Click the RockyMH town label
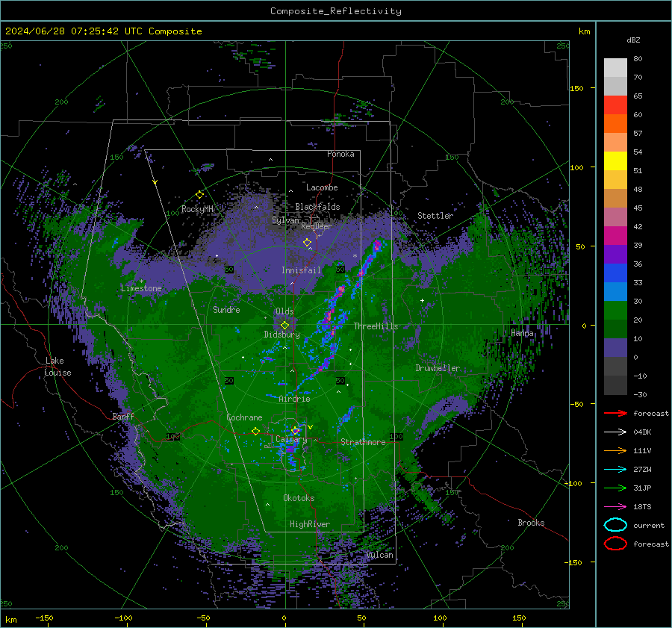This screenshot has width=672, height=628. (197, 209)
